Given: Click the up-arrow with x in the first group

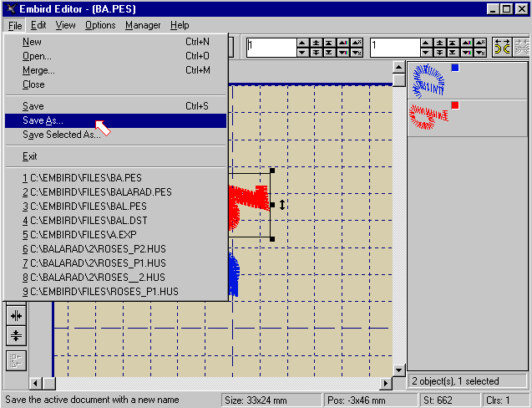Looking at the screenshot, I should [357, 43].
